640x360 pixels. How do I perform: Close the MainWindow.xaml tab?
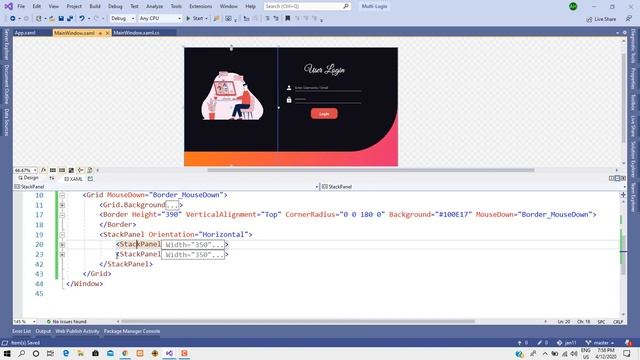[x=108, y=33]
